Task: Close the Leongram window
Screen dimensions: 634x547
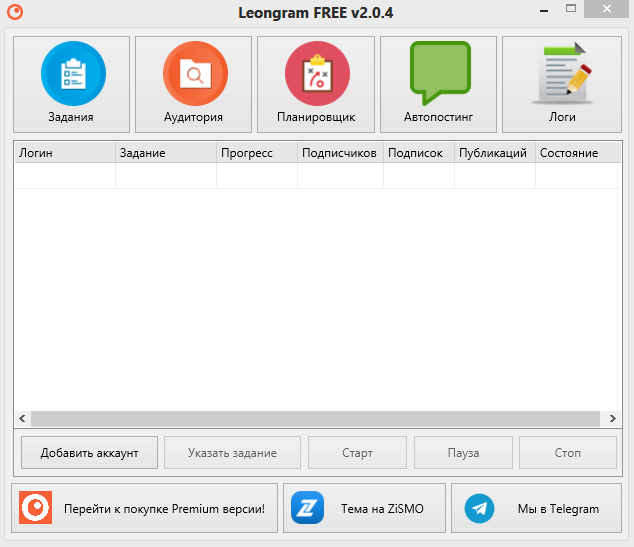Action: (607, 8)
